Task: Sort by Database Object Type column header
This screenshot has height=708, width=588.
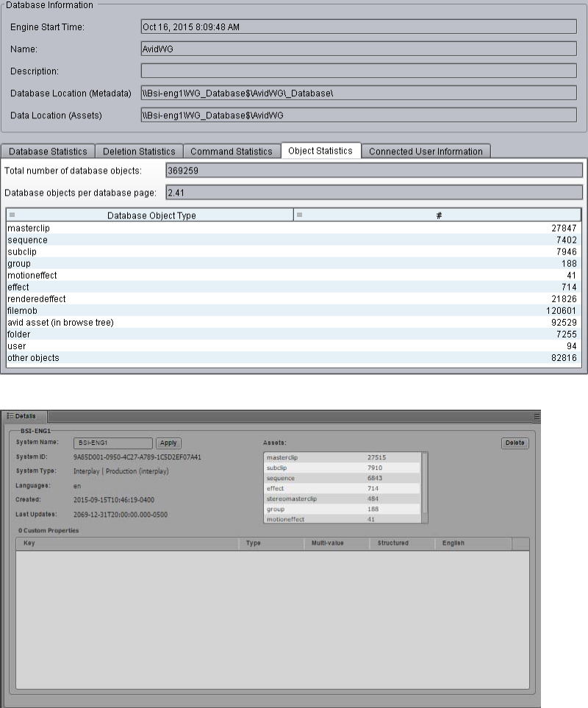Action: click(x=150, y=215)
